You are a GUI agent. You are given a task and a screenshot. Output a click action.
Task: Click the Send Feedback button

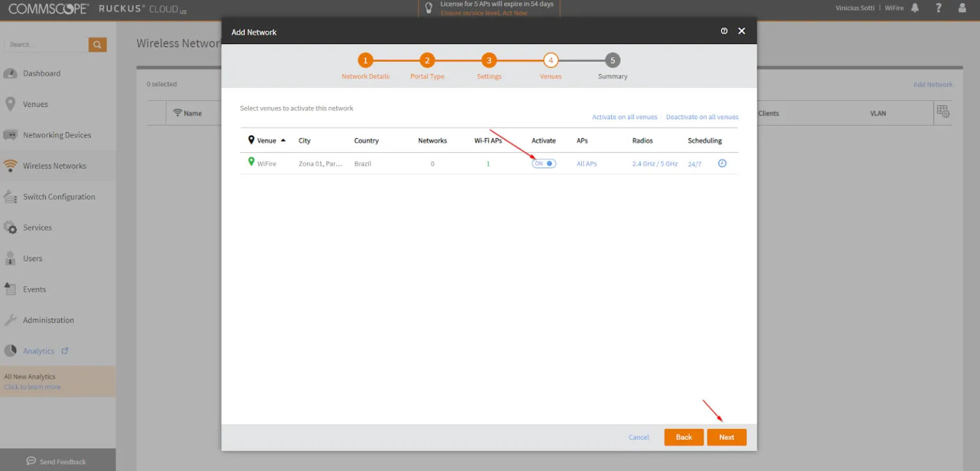56,461
